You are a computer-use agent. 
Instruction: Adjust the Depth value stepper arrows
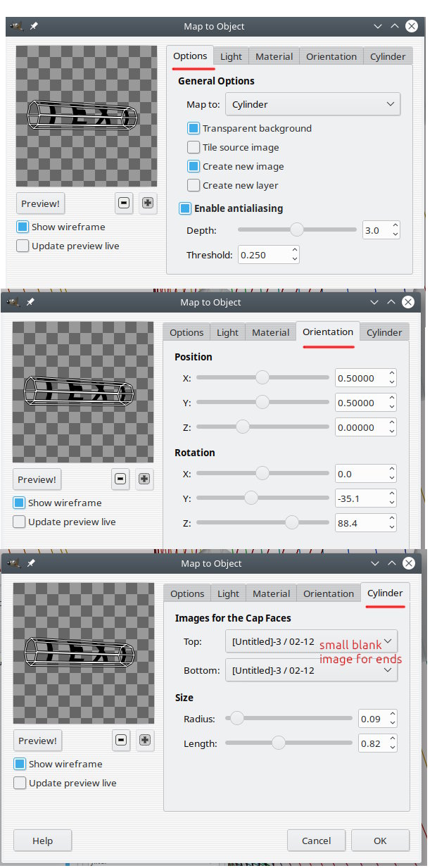point(395,230)
